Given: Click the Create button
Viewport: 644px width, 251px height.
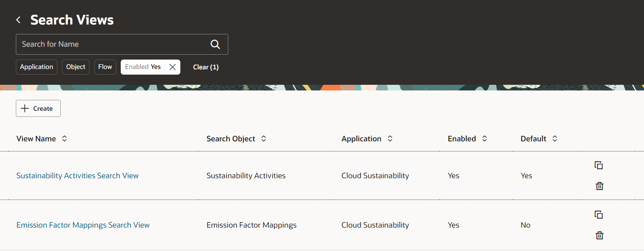Looking at the screenshot, I should click(x=38, y=109).
